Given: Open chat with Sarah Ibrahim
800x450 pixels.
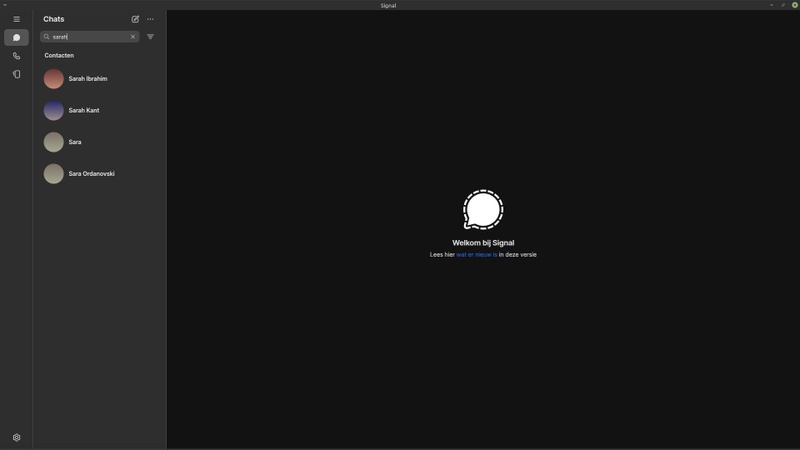Looking at the screenshot, I should 100,79.
